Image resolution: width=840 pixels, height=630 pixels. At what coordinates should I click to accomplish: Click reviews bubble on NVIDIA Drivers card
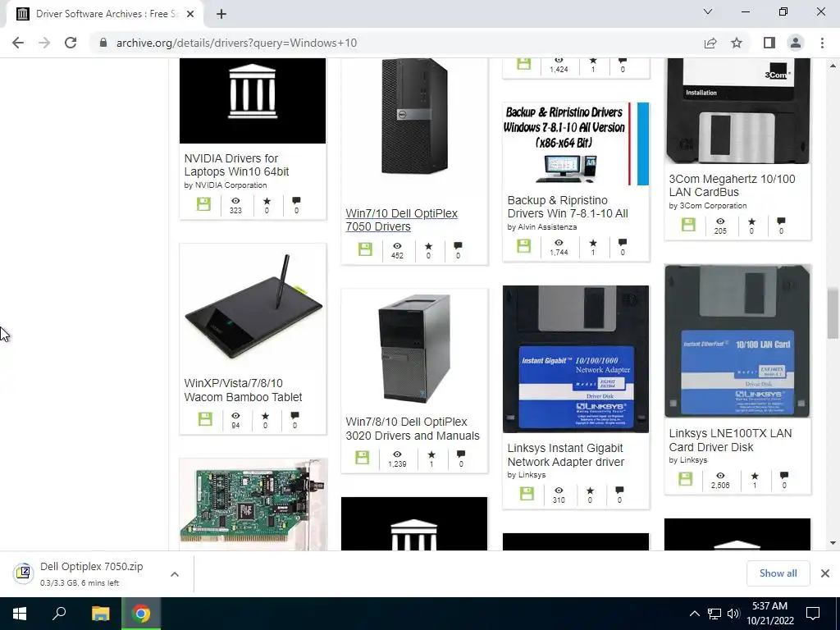(296, 201)
